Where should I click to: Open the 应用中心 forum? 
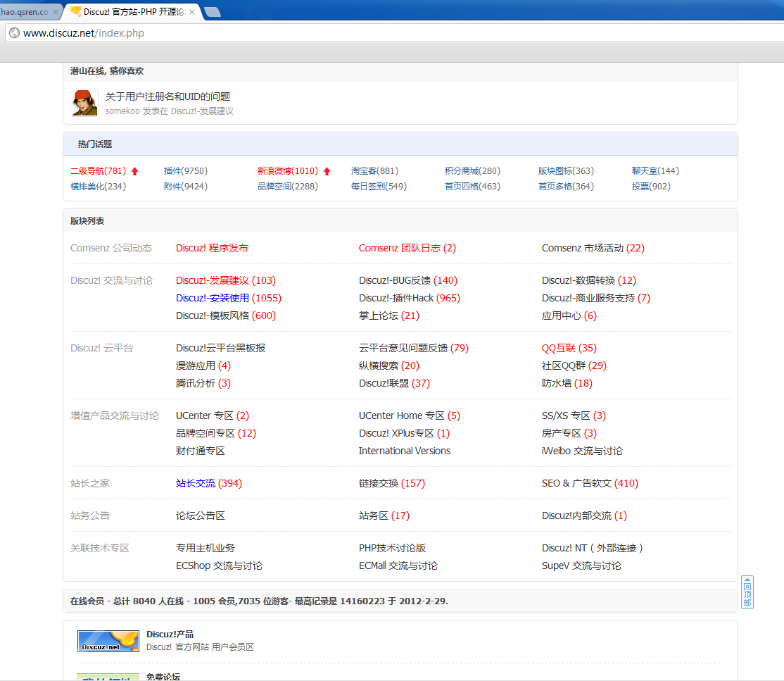coord(562,315)
